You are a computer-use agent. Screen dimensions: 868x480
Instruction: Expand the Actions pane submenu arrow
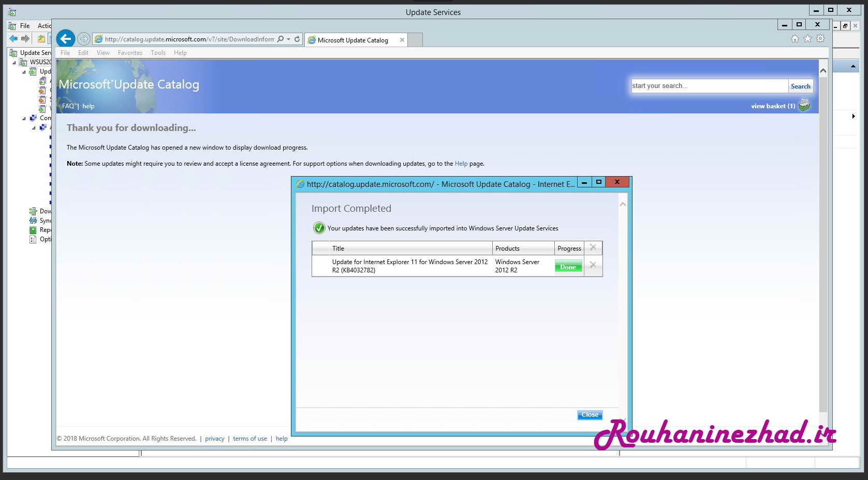tap(853, 117)
